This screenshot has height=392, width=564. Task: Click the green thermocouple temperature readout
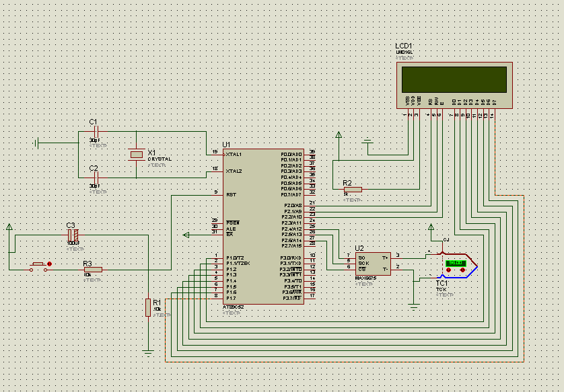click(456, 263)
